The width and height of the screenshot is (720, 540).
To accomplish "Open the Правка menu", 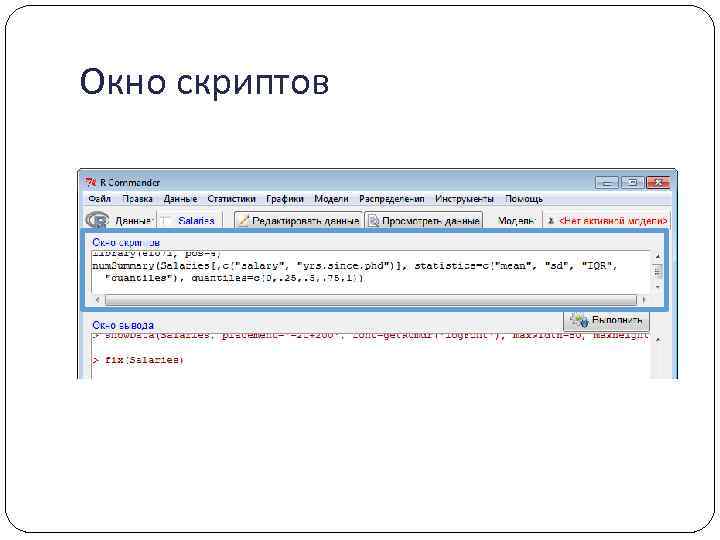I will pos(137,199).
